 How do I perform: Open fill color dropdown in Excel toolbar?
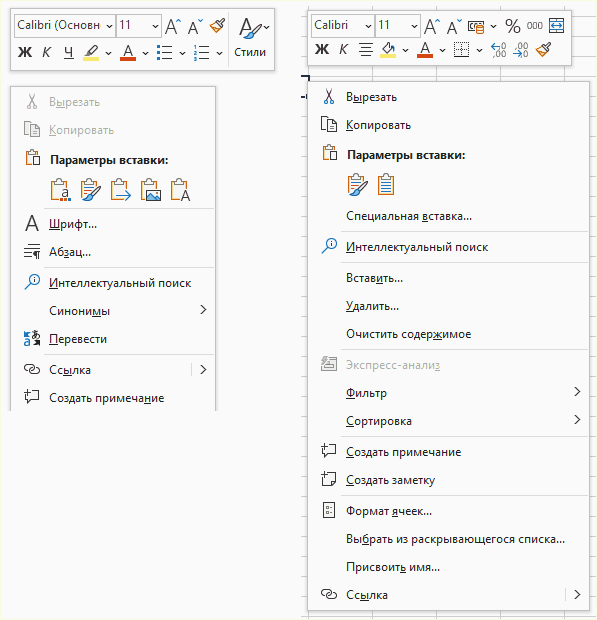point(405,50)
